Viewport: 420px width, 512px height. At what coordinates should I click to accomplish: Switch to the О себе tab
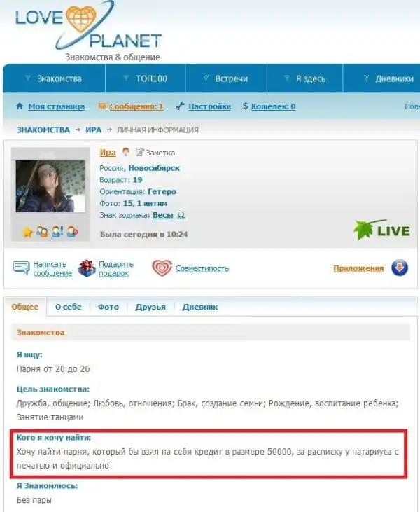pyautogui.click(x=68, y=307)
